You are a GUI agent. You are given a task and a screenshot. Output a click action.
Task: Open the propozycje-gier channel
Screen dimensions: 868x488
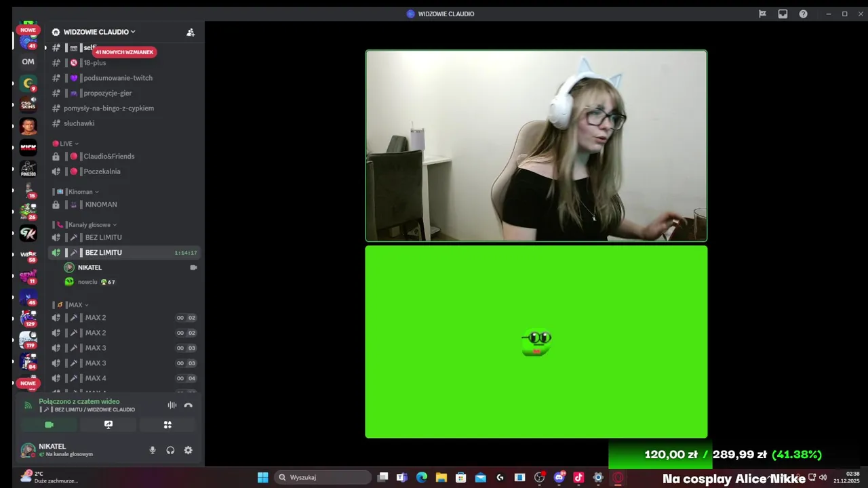pyautogui.click(x=125, y=93)
